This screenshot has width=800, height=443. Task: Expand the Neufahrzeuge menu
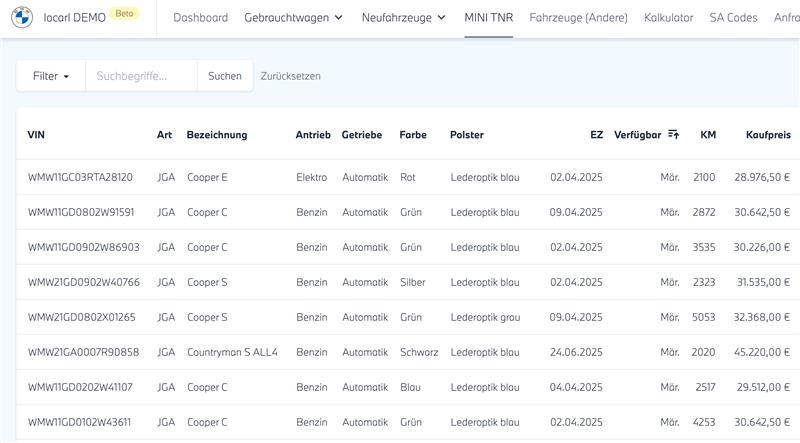pos(404,17)
